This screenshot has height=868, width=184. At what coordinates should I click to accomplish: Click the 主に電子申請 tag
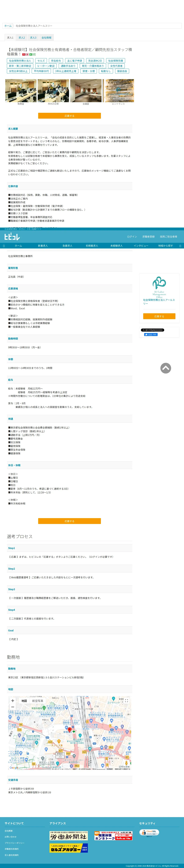click(x=75, y=61)
